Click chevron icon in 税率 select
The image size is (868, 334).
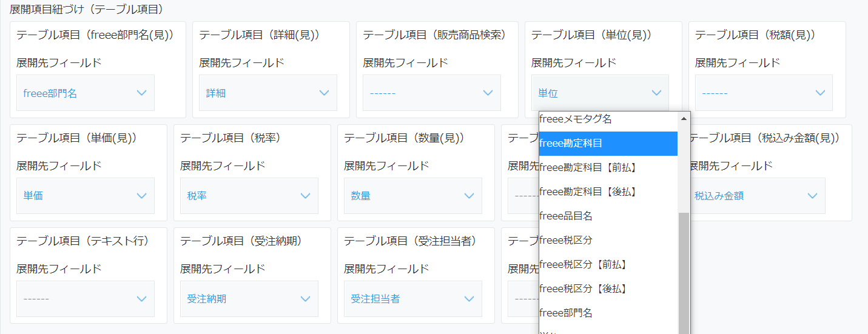[305, 196]
